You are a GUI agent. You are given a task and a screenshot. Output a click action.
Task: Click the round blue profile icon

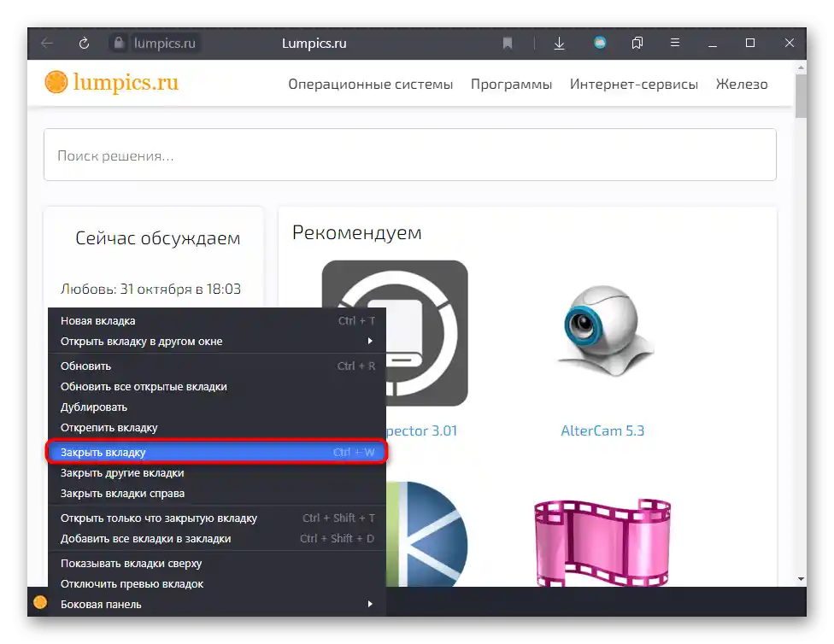(600, 43)
